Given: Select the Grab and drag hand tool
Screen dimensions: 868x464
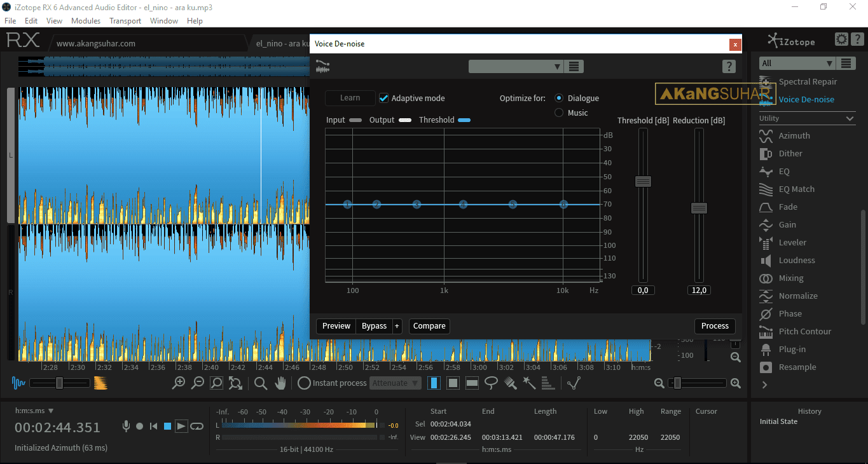Looking at the screenshot, I should tap(280, 383).
